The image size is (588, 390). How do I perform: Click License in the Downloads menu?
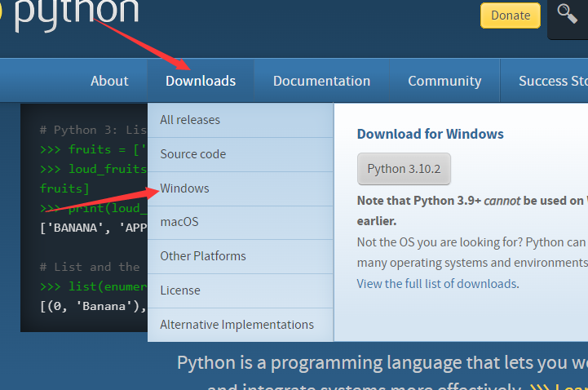click(x=180, y=290)
